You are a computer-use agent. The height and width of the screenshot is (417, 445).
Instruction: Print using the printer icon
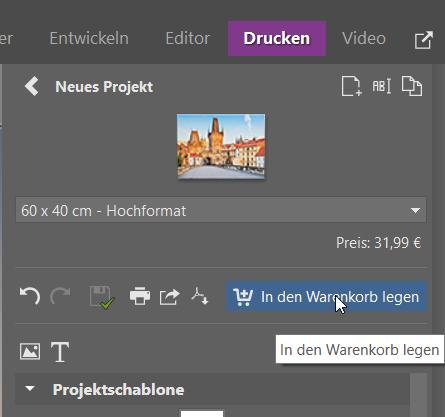(x=140, y=296)
